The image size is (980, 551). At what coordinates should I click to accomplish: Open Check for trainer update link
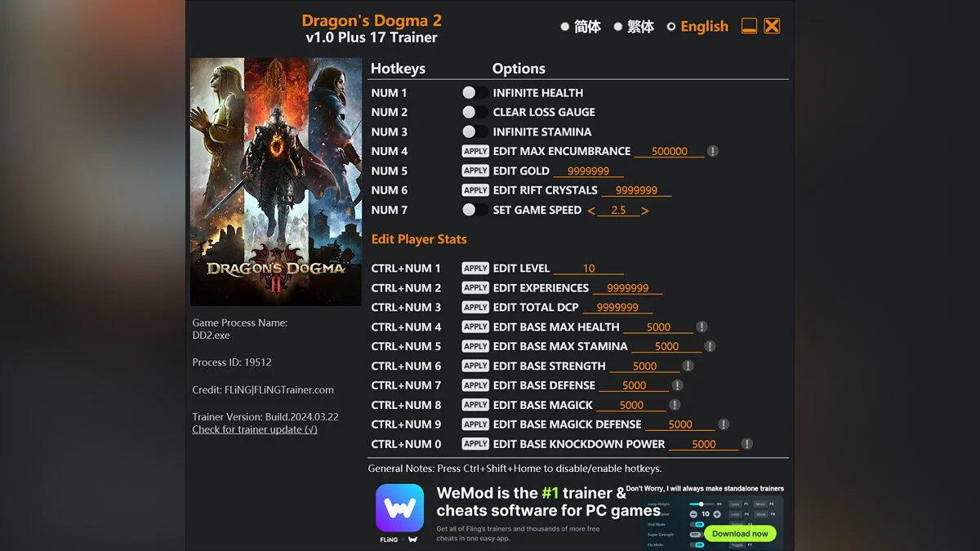coord(255,429)
